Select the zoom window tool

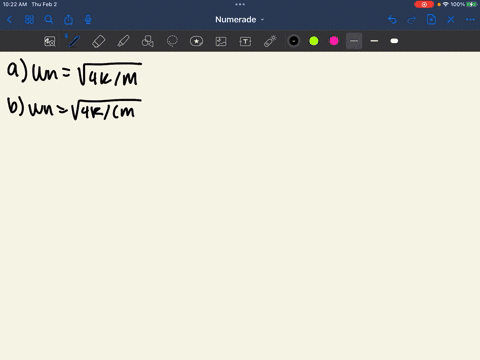tap(50, 41)
